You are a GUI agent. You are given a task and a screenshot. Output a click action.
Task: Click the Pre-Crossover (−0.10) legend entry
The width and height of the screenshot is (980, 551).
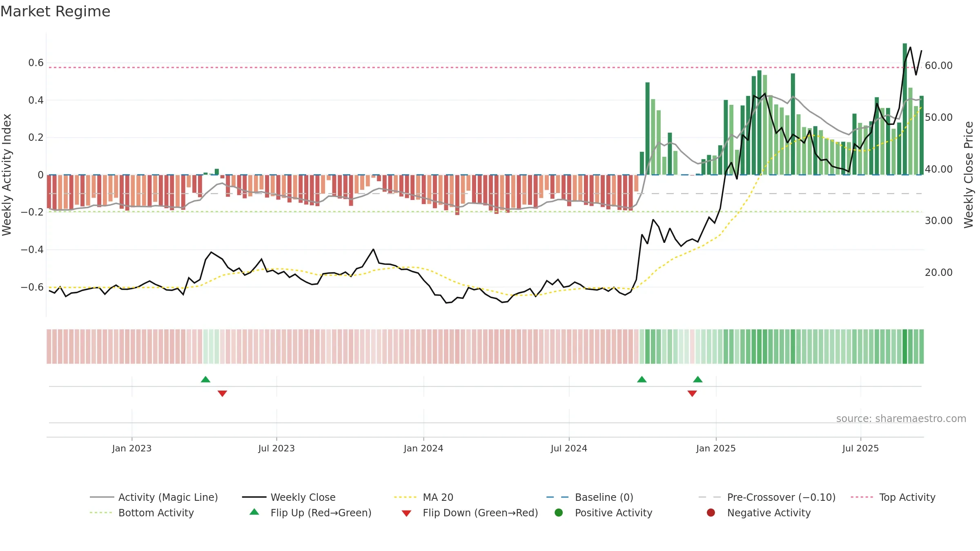(x=767, y=497)
